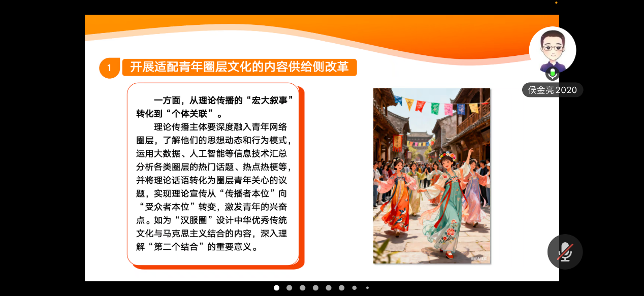Tap the watermark on the illustration

[x=478, y=258]
